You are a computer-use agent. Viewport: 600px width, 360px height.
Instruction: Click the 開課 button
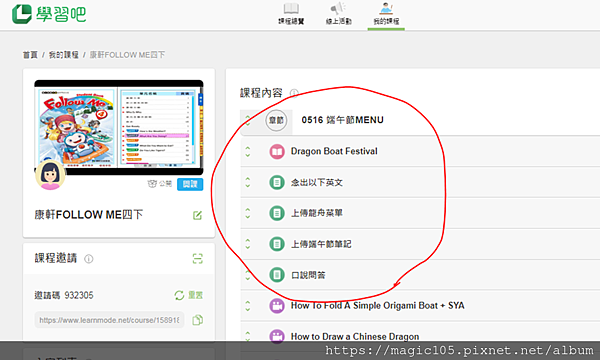point(190,184)
